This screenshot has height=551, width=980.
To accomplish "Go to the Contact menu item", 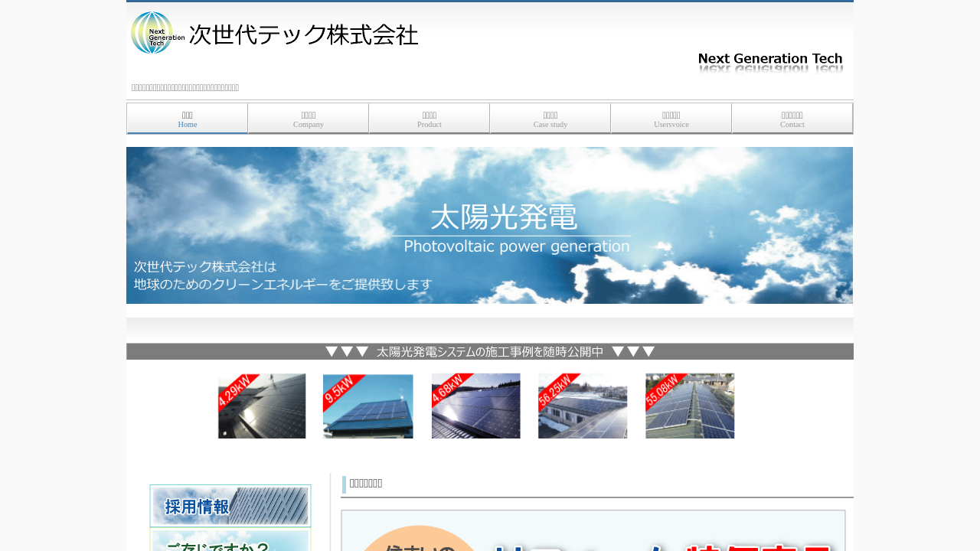I will 792,119.
